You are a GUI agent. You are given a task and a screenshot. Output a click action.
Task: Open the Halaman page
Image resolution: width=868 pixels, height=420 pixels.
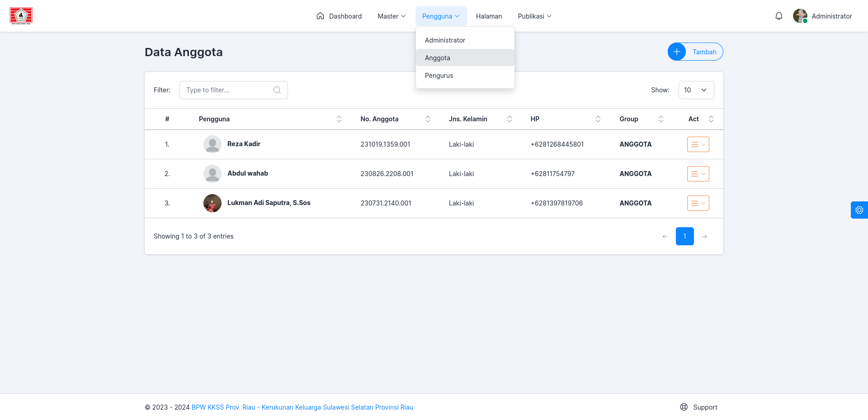489,16
